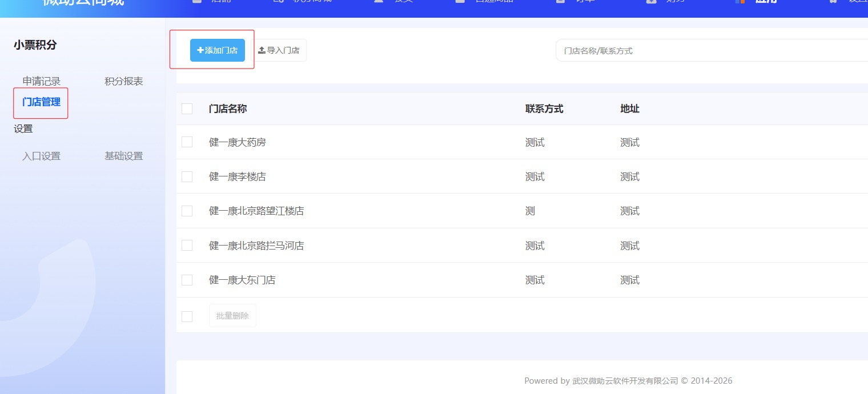Click the 联系方式 column header

(x=544, y=108)
